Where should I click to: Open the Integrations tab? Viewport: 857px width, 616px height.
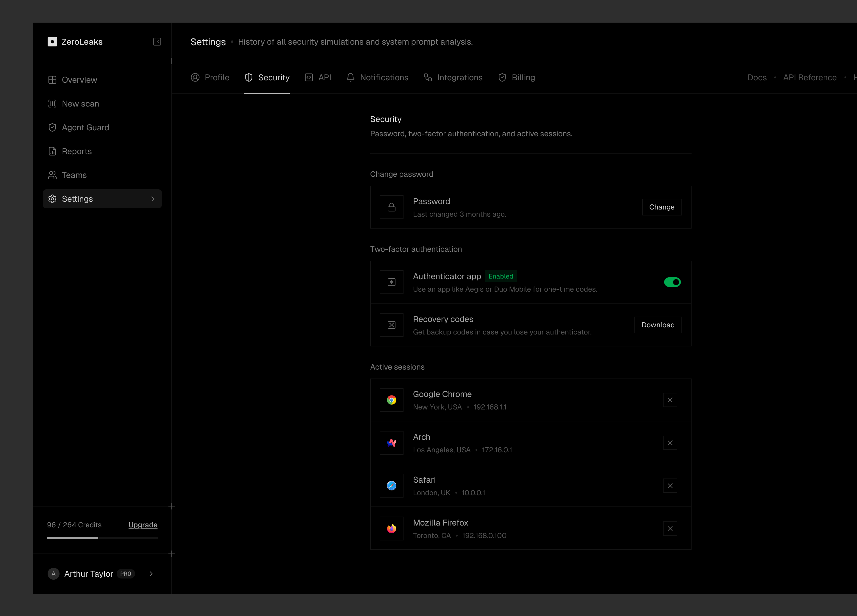(x=453, y=77)
